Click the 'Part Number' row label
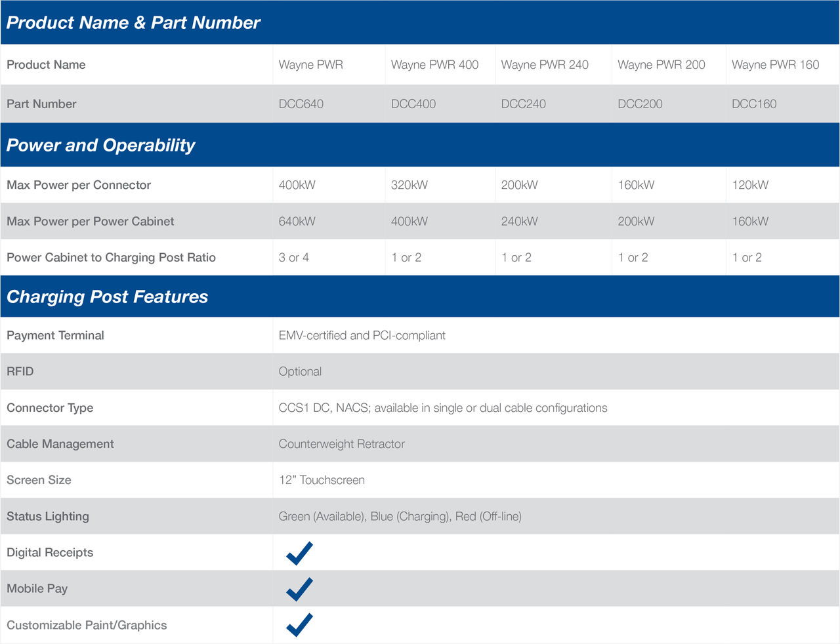The image size is (840, 644). pos(41,104)
